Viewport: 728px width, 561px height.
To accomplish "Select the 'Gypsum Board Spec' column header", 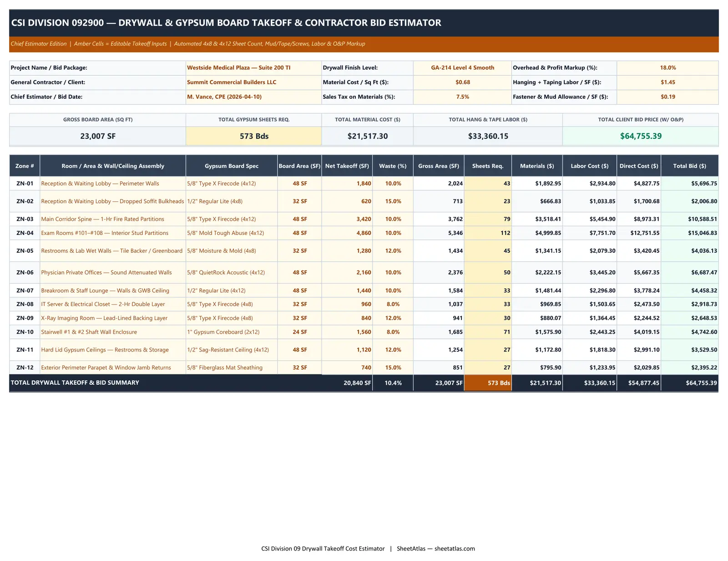I will coord(232,166).
